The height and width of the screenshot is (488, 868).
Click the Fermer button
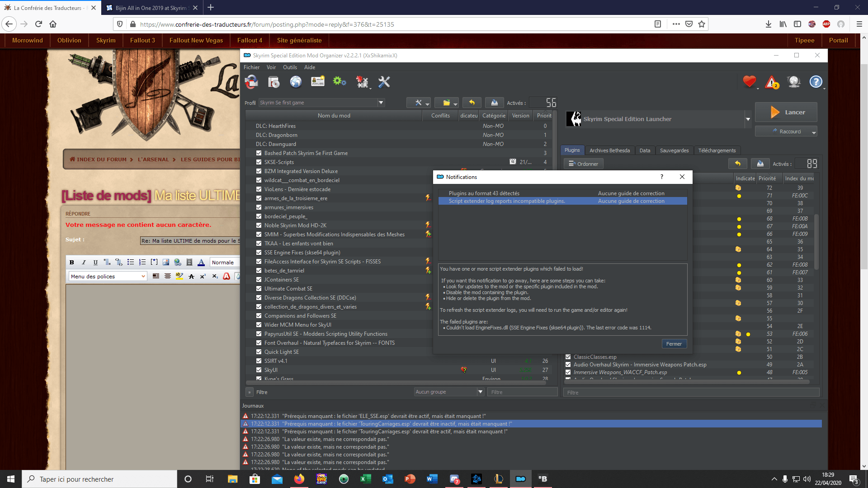click(674, 344)
